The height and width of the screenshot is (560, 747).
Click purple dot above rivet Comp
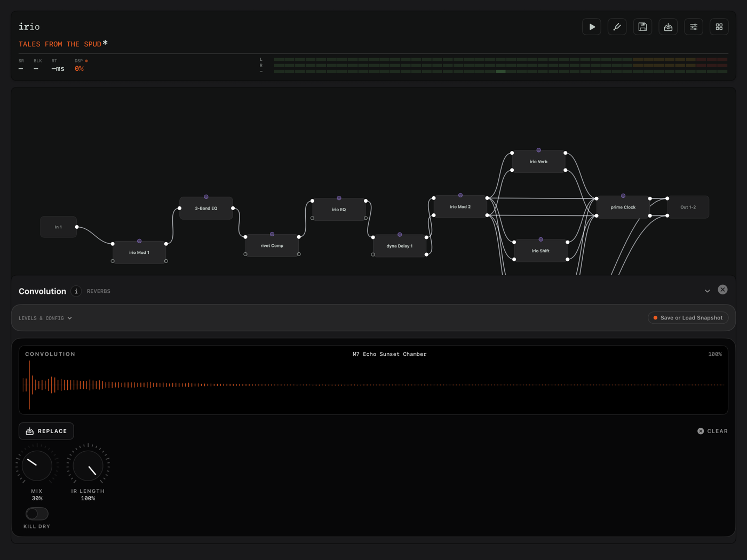coord(272,234)
